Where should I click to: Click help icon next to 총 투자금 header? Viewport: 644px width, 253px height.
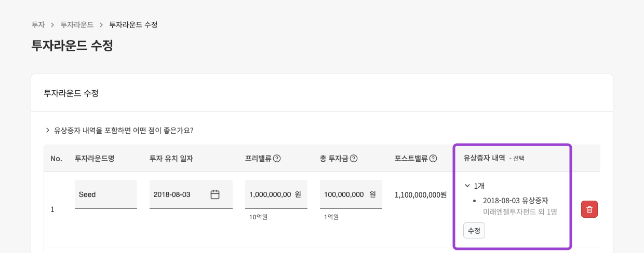[354, 159]
